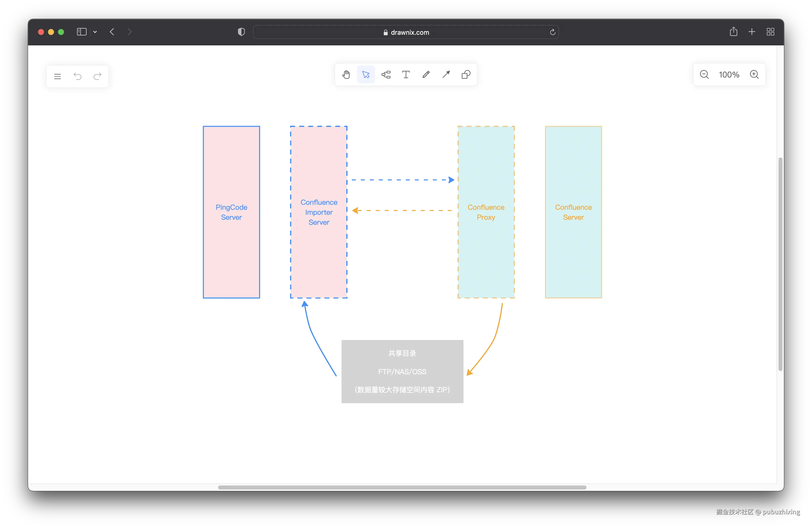Go back to previous page

112,32
